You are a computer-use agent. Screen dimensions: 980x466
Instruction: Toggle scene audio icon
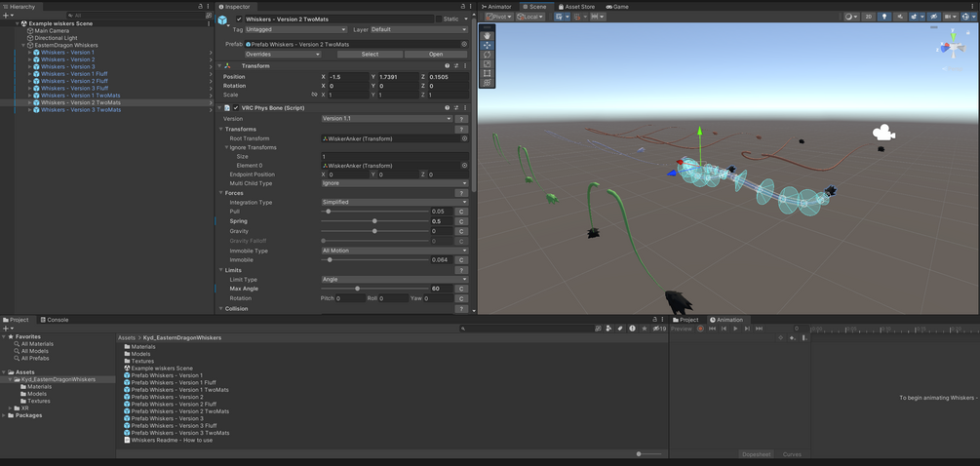899,17
